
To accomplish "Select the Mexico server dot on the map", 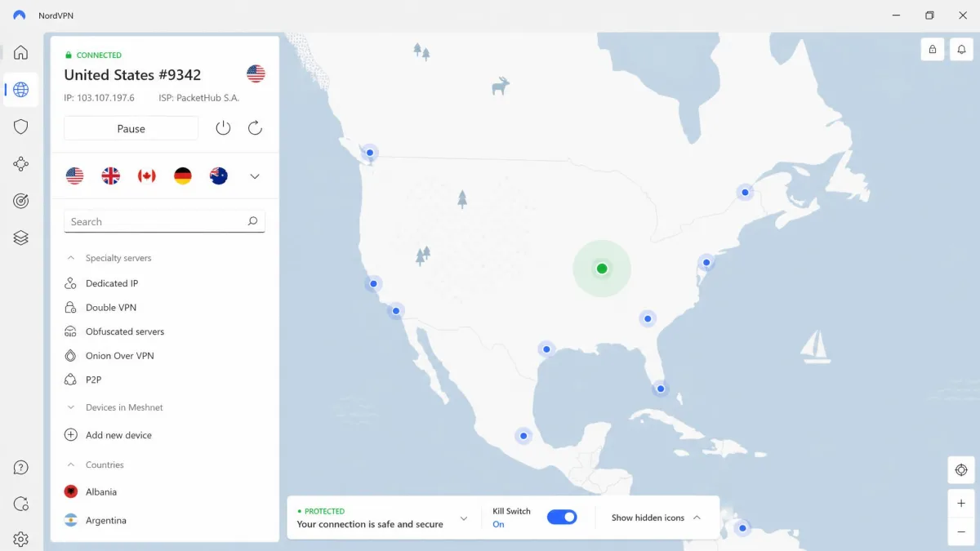I will coord(523,436).
